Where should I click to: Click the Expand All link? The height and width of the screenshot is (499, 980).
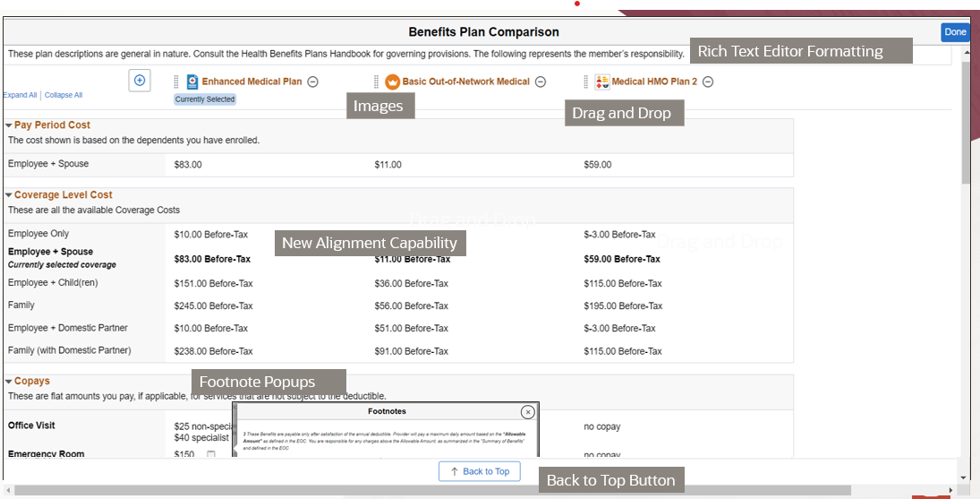click(20, 95)
